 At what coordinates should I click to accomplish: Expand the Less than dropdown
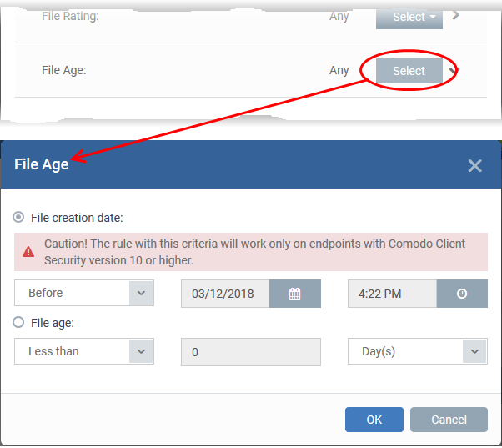tap(84, 351)
